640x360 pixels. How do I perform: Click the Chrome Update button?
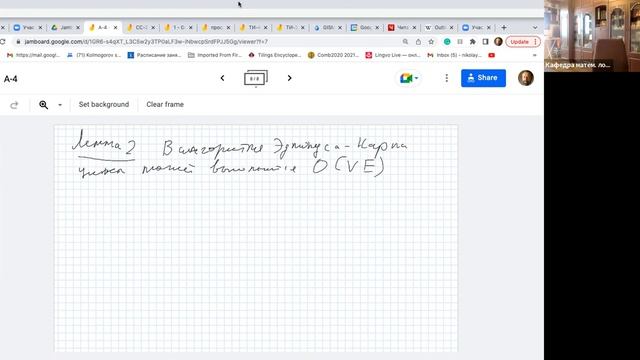(523, 42)
